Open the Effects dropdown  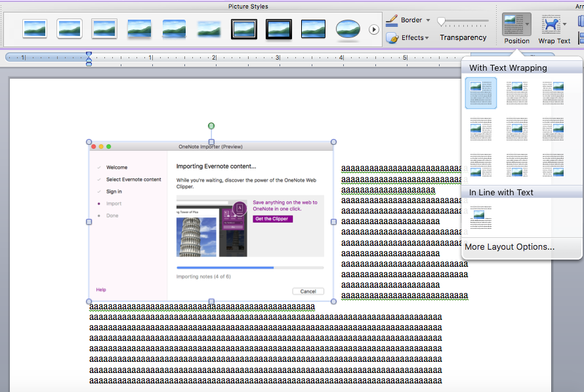click(415, 37)
